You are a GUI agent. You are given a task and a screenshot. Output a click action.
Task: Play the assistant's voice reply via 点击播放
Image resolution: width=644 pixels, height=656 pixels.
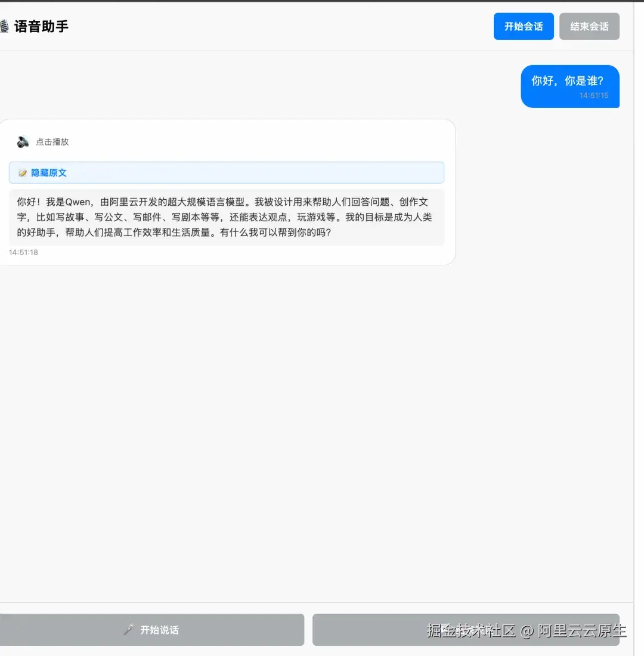click(x=52, y=142)
